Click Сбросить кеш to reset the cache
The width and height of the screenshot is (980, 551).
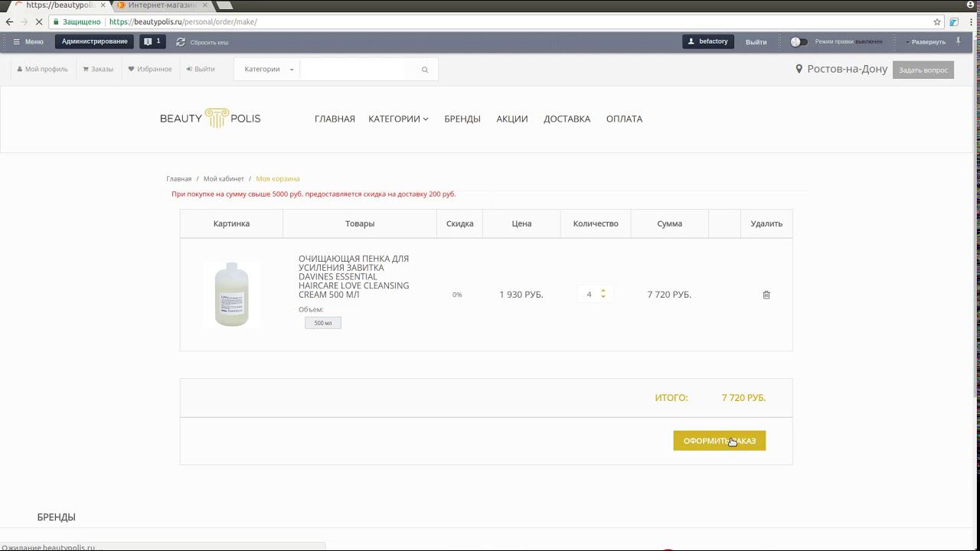pyautogui.click(x=203, y=42)
